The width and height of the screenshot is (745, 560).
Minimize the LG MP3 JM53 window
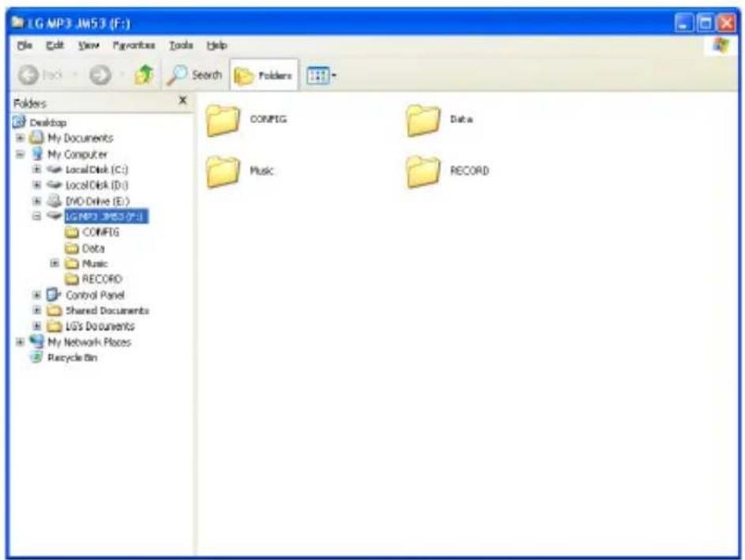(x=683, y=23)
